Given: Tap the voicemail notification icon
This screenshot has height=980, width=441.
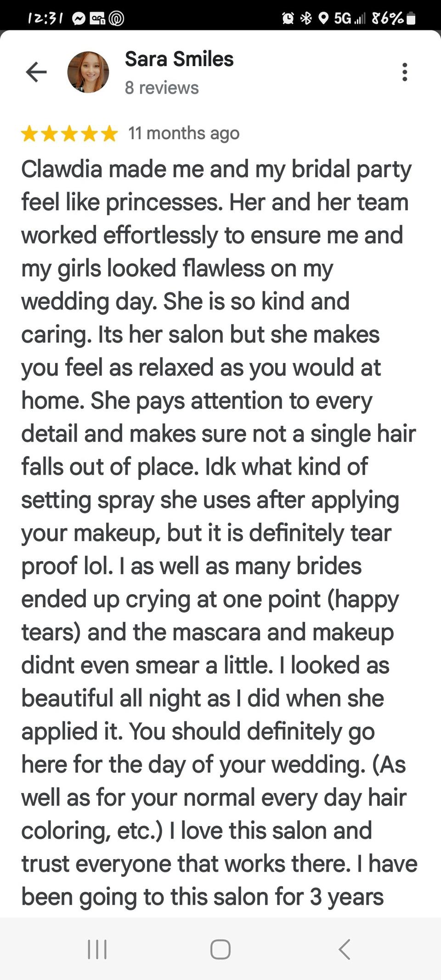Looking at the screenshot, I should [x=98, y=18].
